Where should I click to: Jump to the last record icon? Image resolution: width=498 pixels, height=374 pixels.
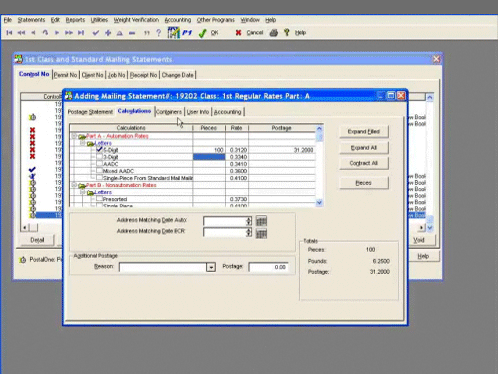(x=81, y=33)
